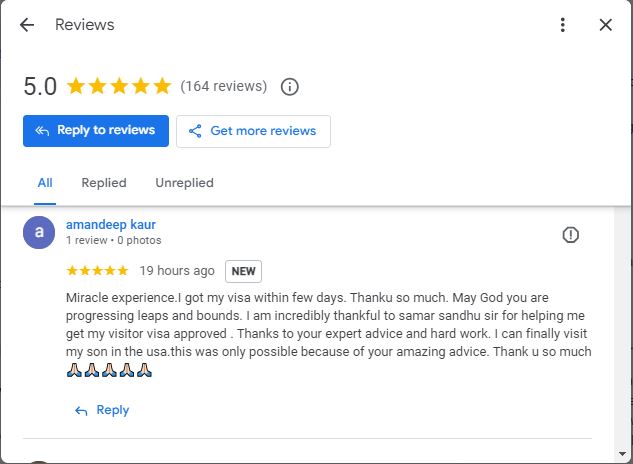
Task: Close the Reviews dialog with X
Action: pos(606,25)
